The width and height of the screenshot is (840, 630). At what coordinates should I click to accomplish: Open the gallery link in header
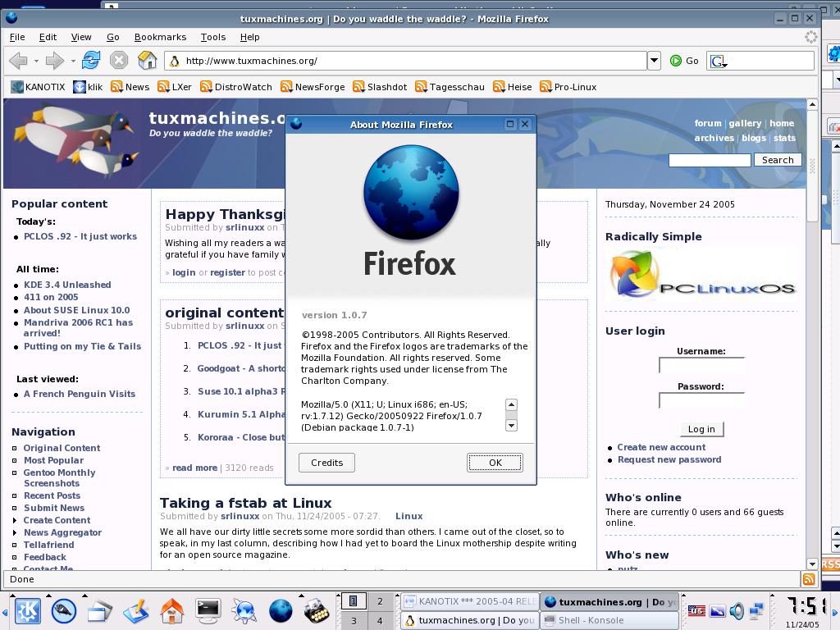(x=745, y=123)
